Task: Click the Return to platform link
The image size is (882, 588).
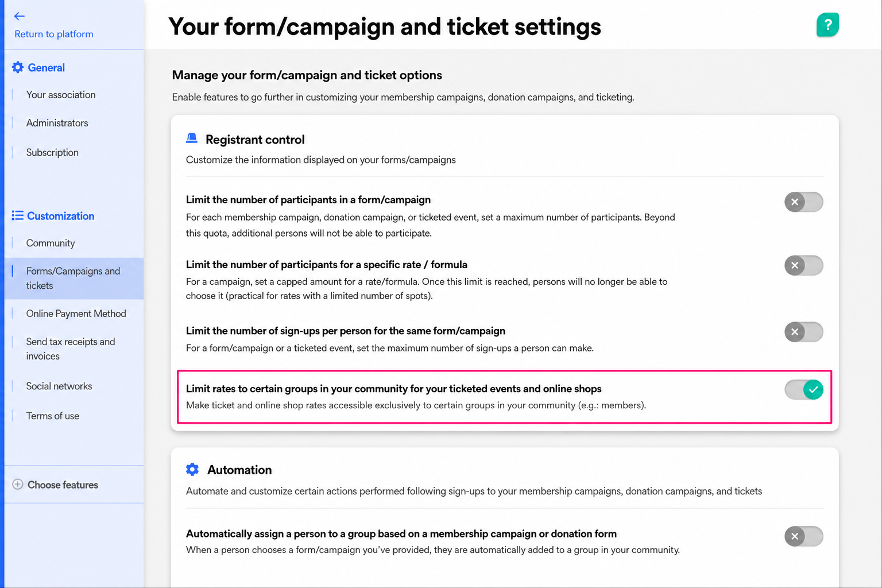Action: [x=54, y=34]
